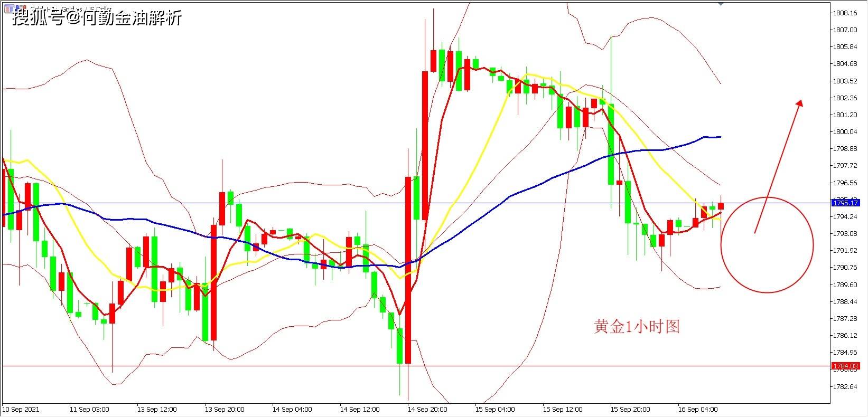Click the 10 Sep 2021 time label

point(21,409)
